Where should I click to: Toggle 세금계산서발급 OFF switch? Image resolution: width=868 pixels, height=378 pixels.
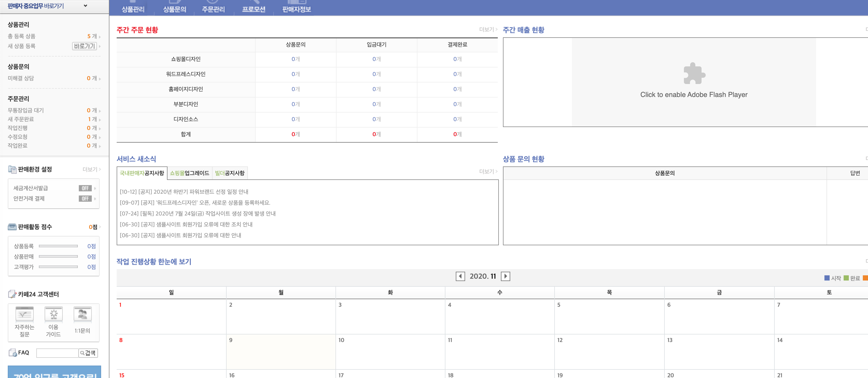(85, 188)
